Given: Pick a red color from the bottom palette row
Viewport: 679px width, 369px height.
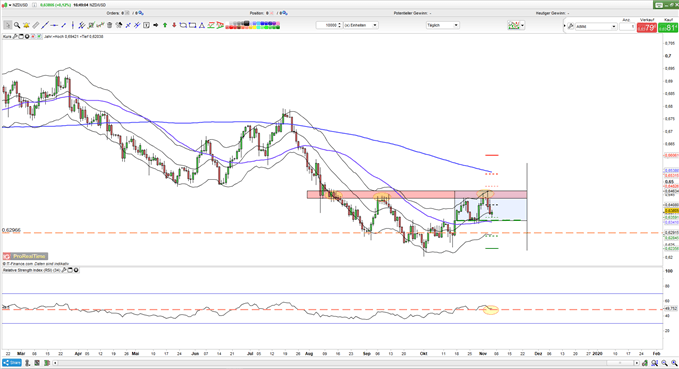Looking at the screenshot, I should coord(232,27).
